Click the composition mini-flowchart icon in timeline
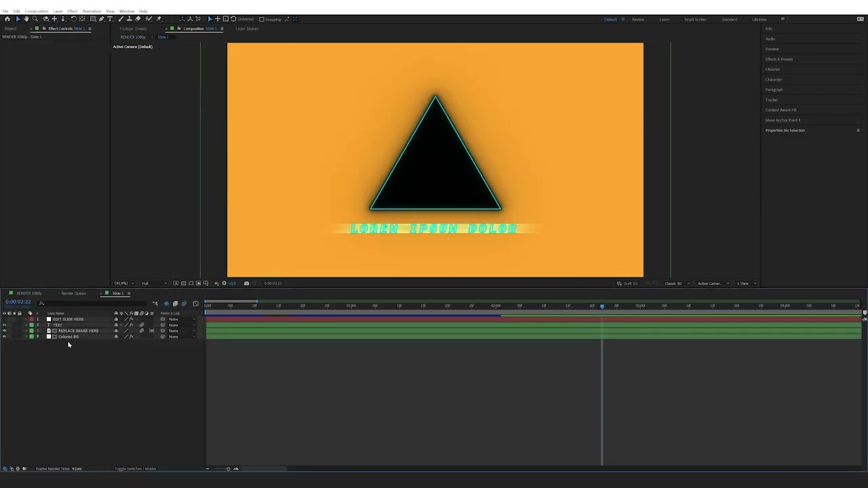 pos(155,303)
